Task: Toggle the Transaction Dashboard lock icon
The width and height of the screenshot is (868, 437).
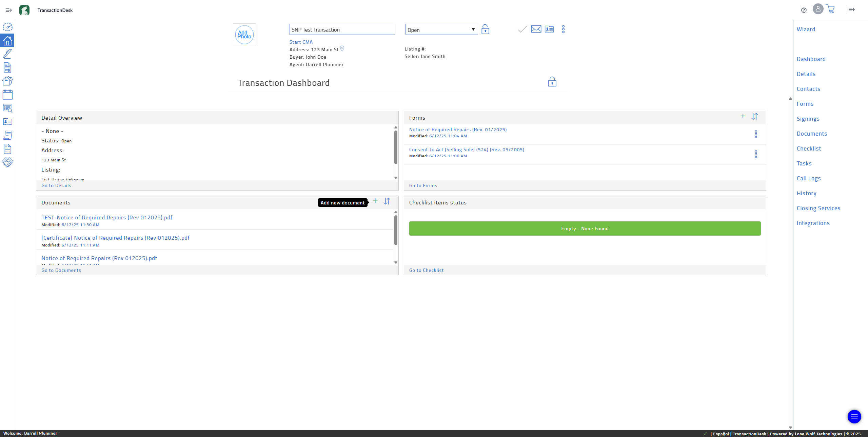Action: [x=552, y=82]
